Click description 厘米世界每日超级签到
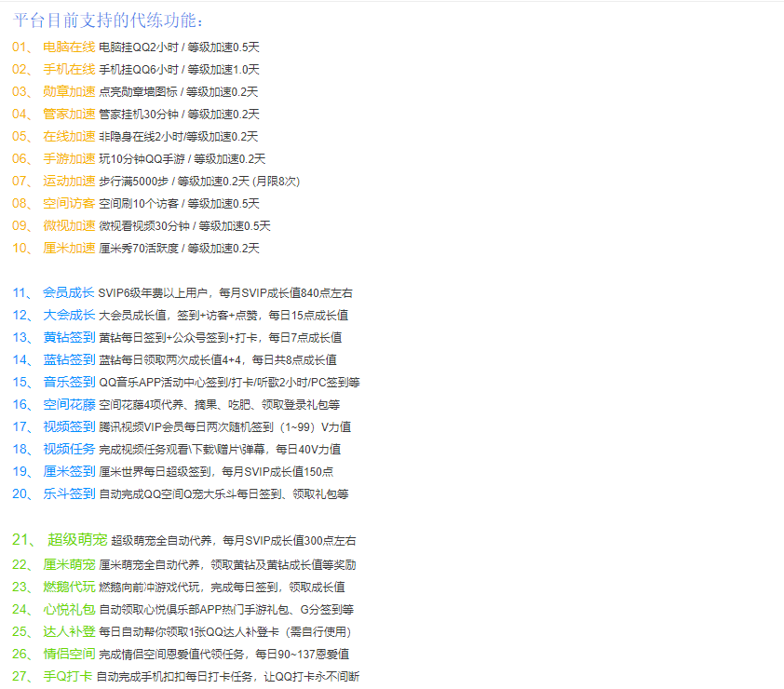784x689 pixels. (216, 471)
